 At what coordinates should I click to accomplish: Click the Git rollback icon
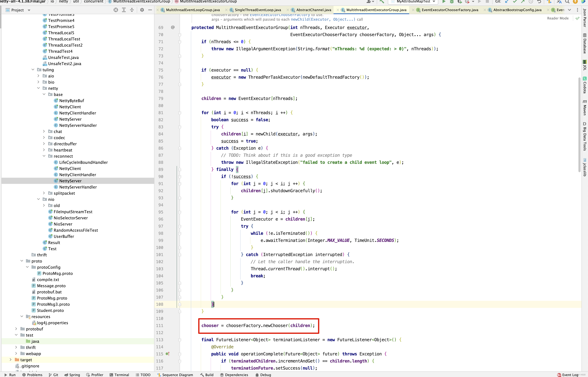539,2
